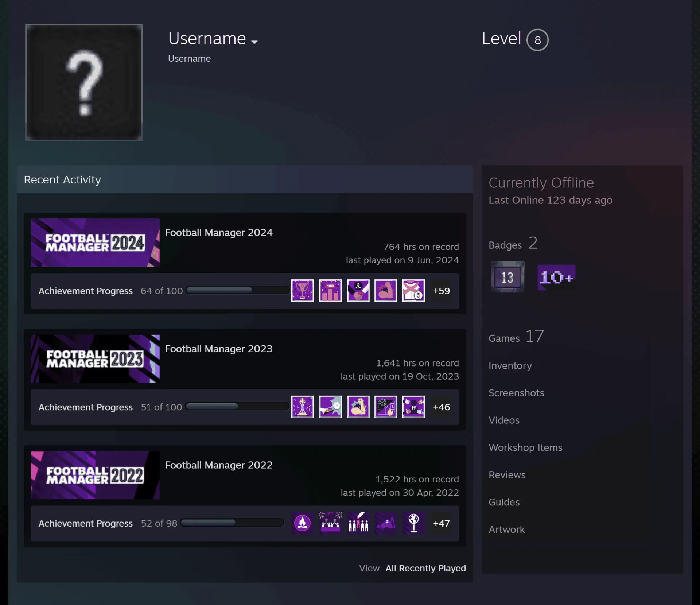Click the Football Manager 2023 banner image
The height and width of the screenshot is (605, 700).
coord(95,359)
